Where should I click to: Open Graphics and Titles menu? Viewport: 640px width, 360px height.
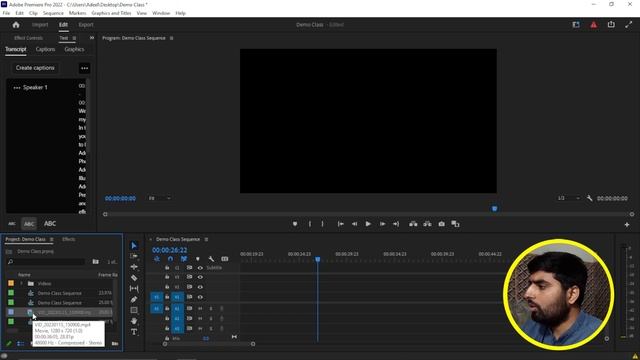pos(111,13)
